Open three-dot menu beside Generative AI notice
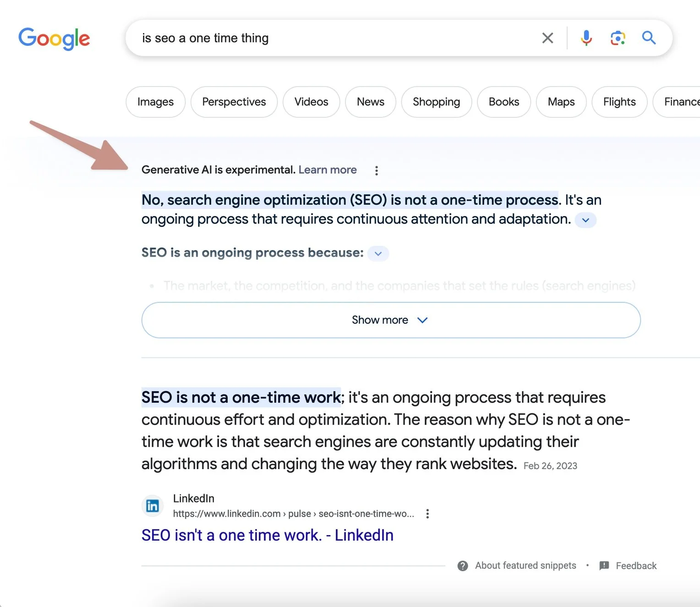The height and width of the screenshot is (607, 700). coord(376,170)
